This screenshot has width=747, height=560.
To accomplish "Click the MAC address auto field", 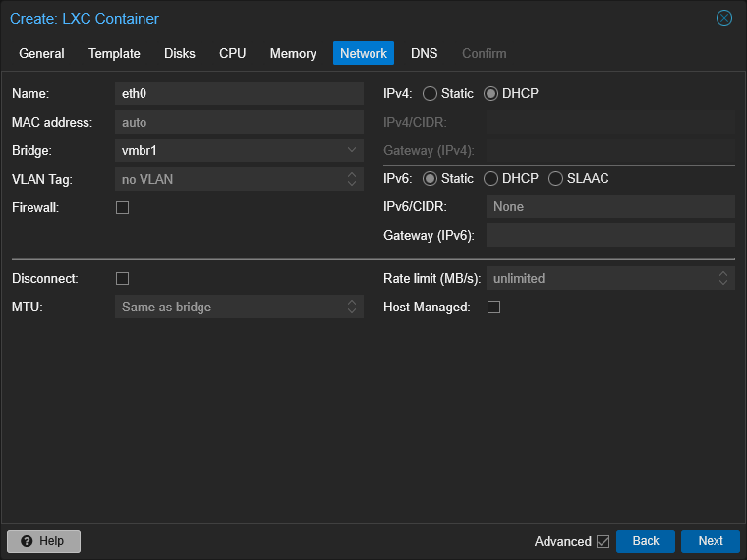I will (239, 122).
